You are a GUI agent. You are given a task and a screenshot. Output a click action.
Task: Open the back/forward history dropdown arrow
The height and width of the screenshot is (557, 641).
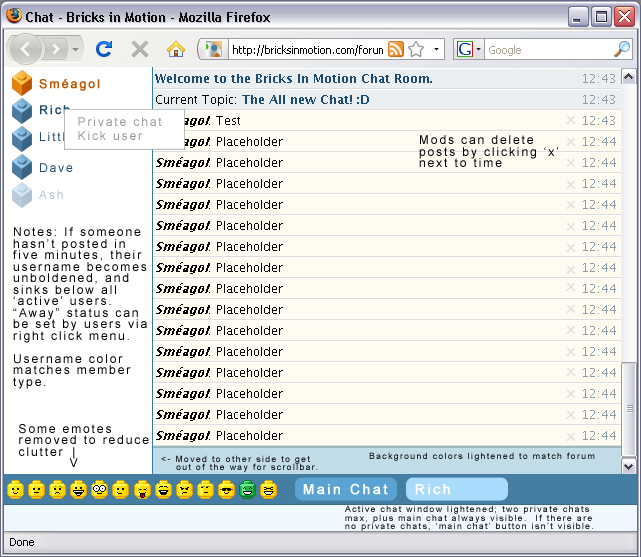point(75,49)
